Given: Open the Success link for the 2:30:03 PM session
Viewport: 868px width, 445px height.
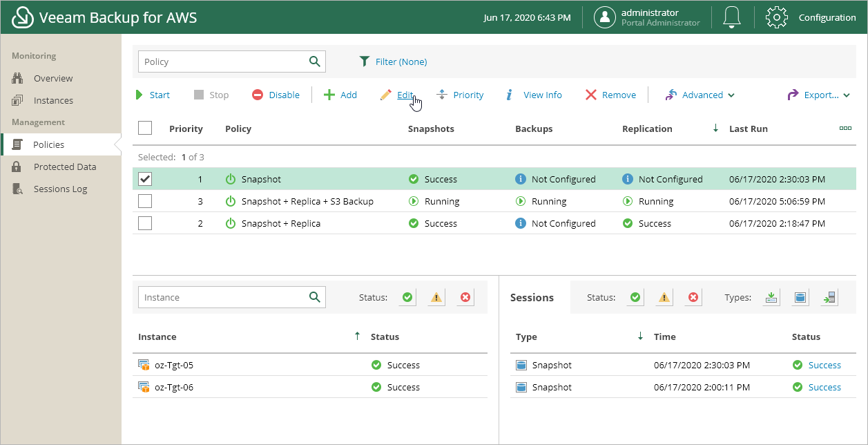Looking at the screenshot, I should [824, 365].
